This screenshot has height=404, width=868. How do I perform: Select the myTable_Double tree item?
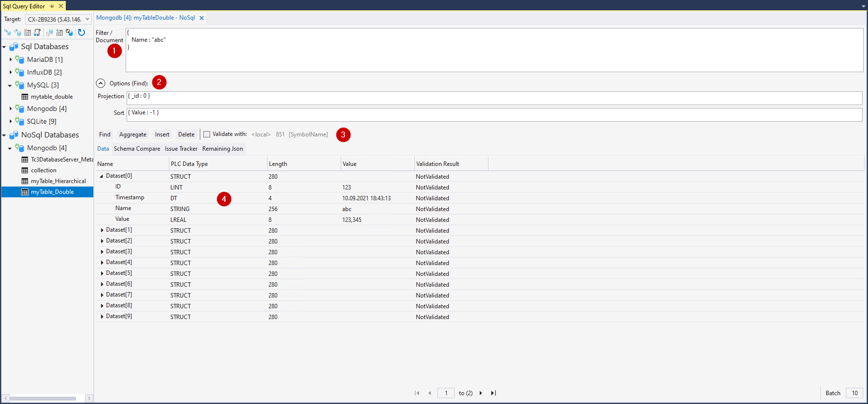click(x=47, y=192)
